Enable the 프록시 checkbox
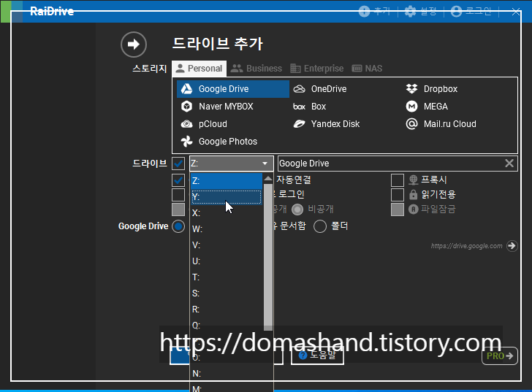 [398, 180]
